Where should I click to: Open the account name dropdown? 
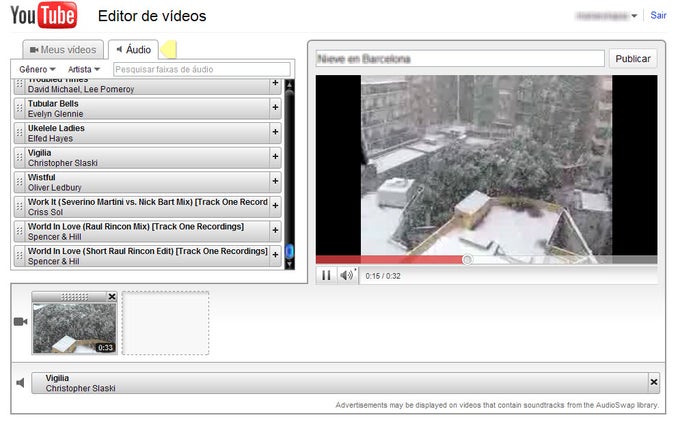(x=606, y=16)
